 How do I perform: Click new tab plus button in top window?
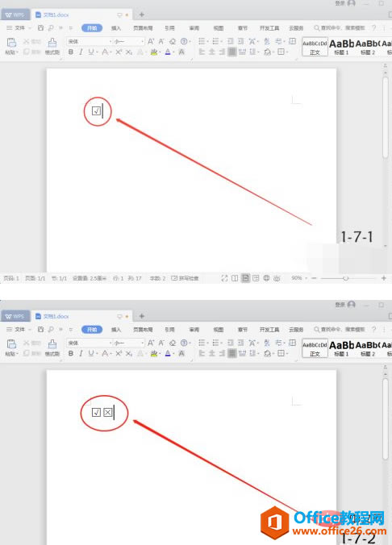pyautogui.click(x=142, y=15)
